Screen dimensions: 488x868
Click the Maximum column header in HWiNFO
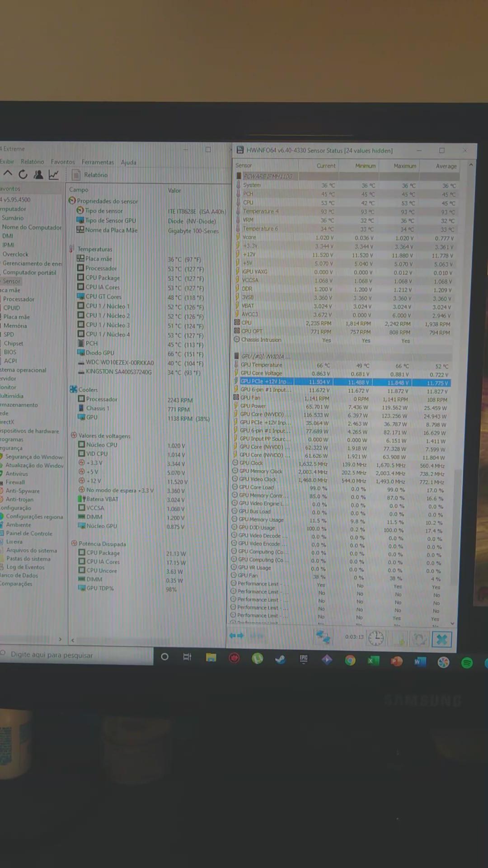405,166
